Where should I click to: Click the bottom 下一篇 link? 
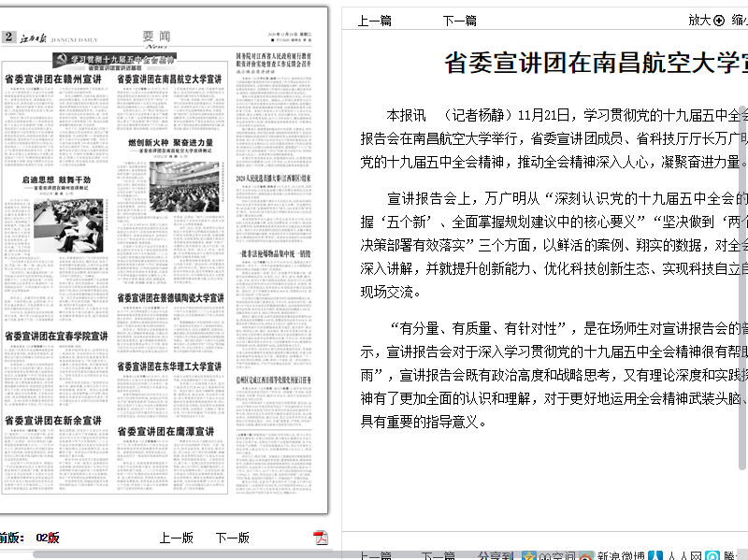click(438, 556)
